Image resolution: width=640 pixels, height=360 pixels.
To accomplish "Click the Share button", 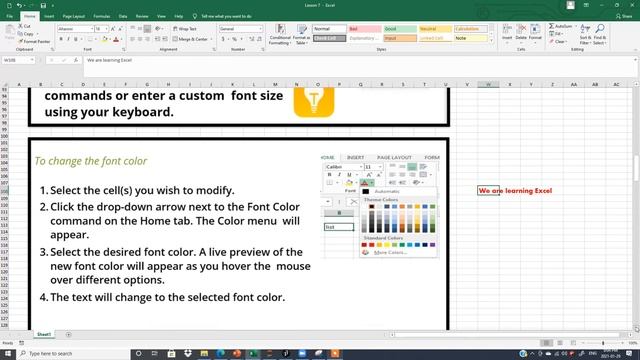I will 624,16.
